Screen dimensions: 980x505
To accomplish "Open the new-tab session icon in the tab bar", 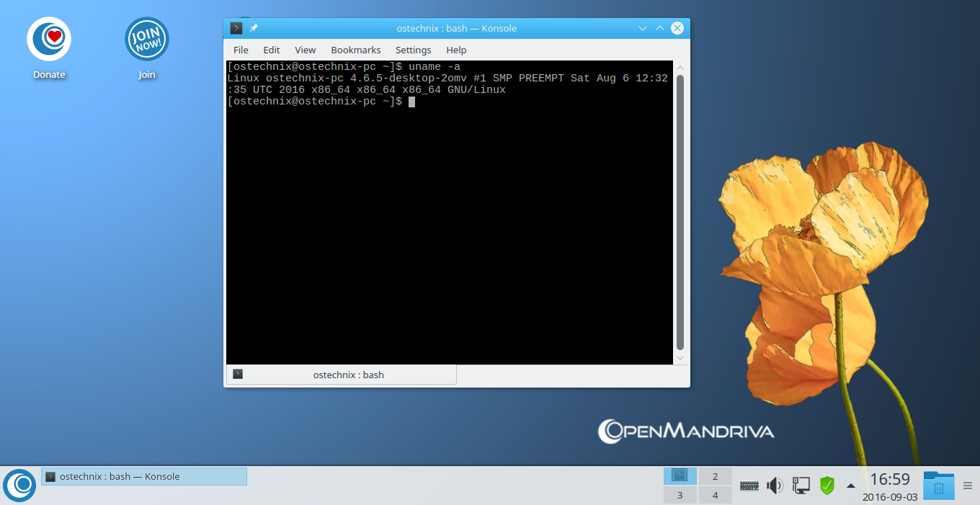I will pos(237,374).
